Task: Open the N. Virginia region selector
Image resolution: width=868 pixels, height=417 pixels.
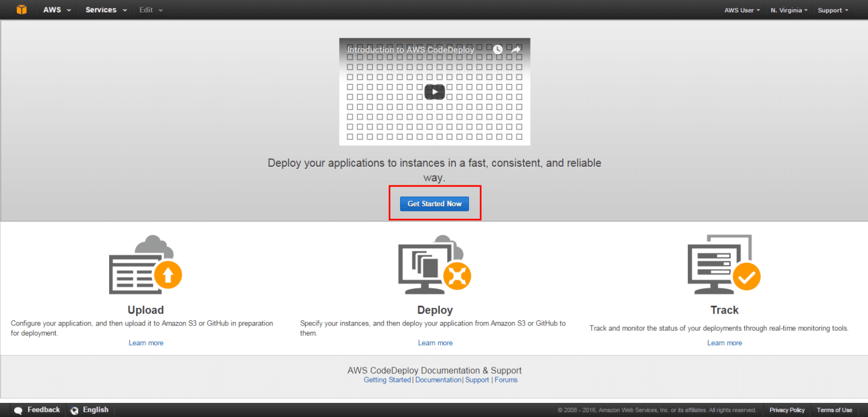Action: coord(789,10)
